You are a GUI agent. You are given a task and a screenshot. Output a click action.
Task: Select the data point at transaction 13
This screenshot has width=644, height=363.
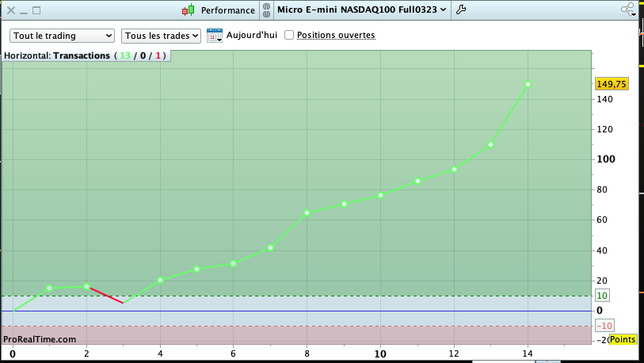[x=490, y=145]
